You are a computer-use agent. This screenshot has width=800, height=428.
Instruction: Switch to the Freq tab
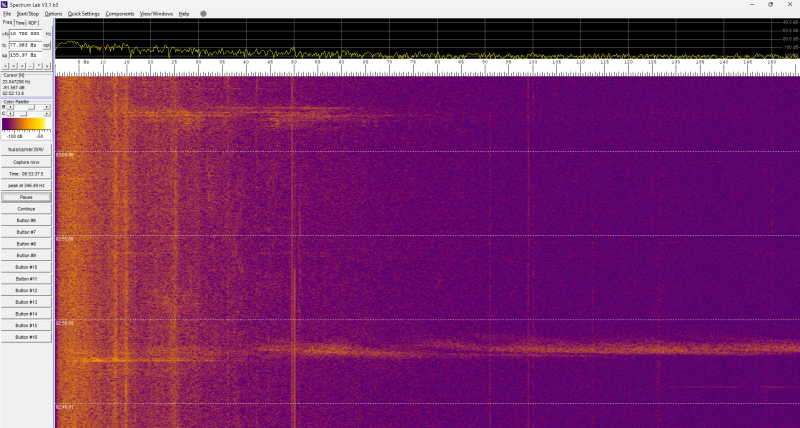[x=7, y=22]
